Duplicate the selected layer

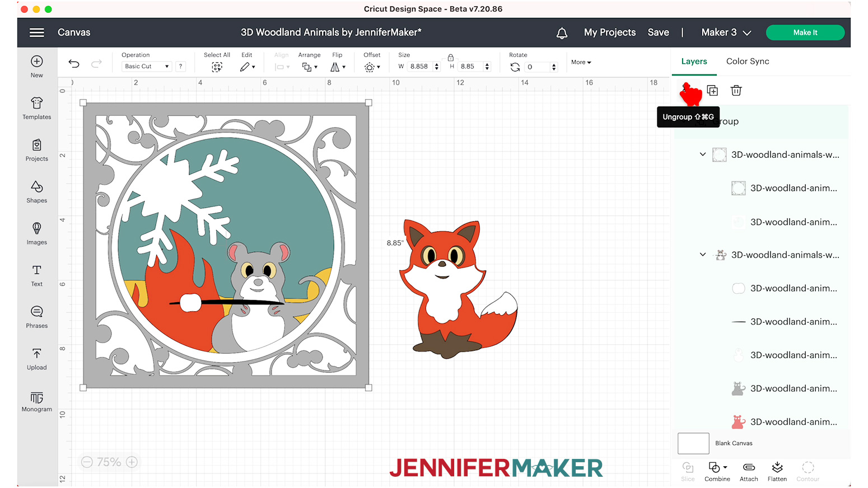pos(712,91)
